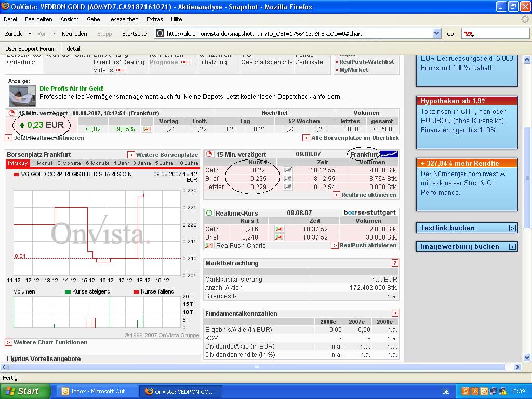Open the network connections icon in the system tray
Viewport: 532px width, 399px height.
tap(493, 391)
